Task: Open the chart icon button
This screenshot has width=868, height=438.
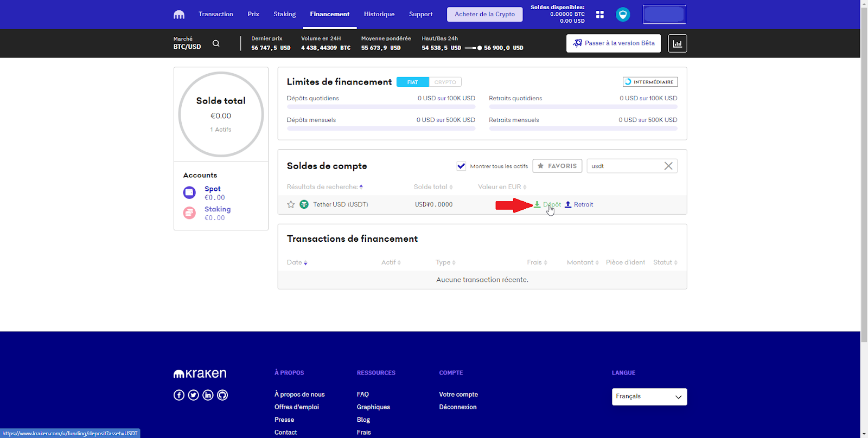Action: [678, 43]
